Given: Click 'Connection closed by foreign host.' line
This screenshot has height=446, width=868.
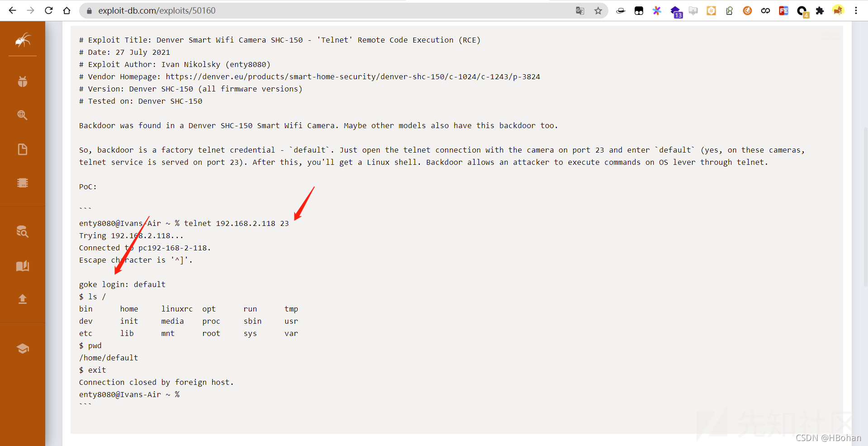Looking at the screenshot, I should point(157,382).
